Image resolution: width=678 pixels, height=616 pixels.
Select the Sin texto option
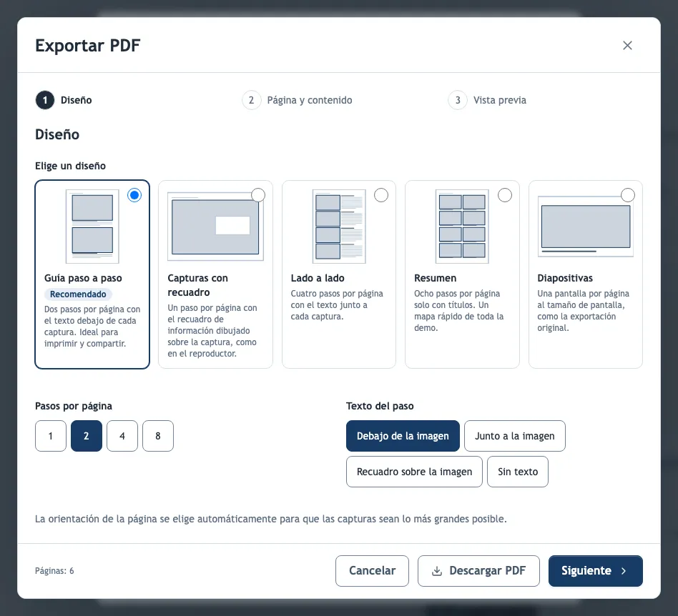[x=518, y=472]
